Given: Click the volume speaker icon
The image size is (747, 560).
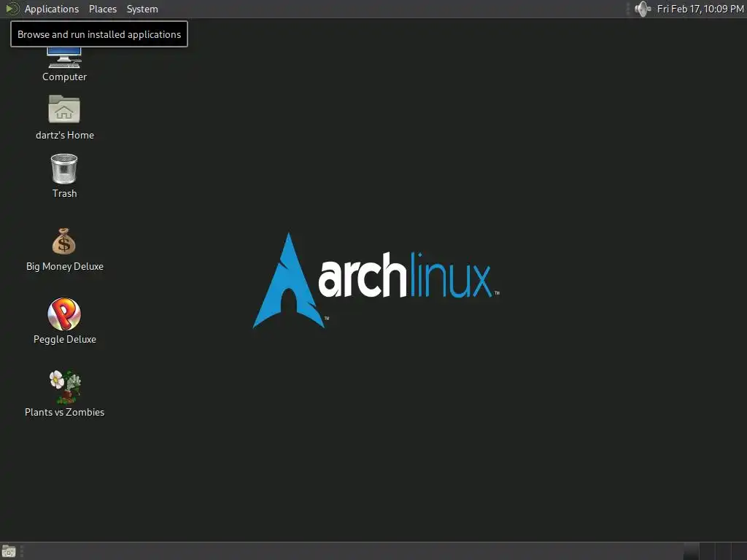Looking at the screenshot, I should [643, 9].
